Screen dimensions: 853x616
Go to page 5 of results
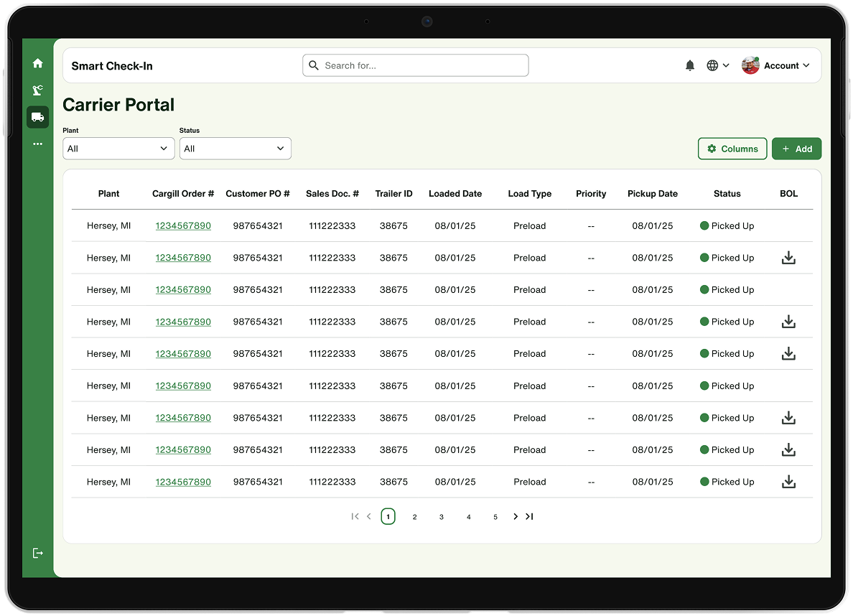point(495,517)
